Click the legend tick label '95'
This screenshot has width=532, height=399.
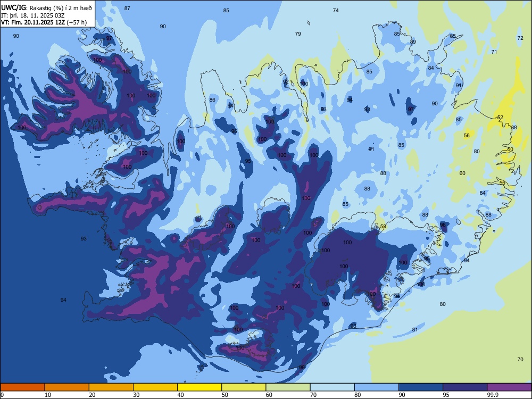(446, 395)
